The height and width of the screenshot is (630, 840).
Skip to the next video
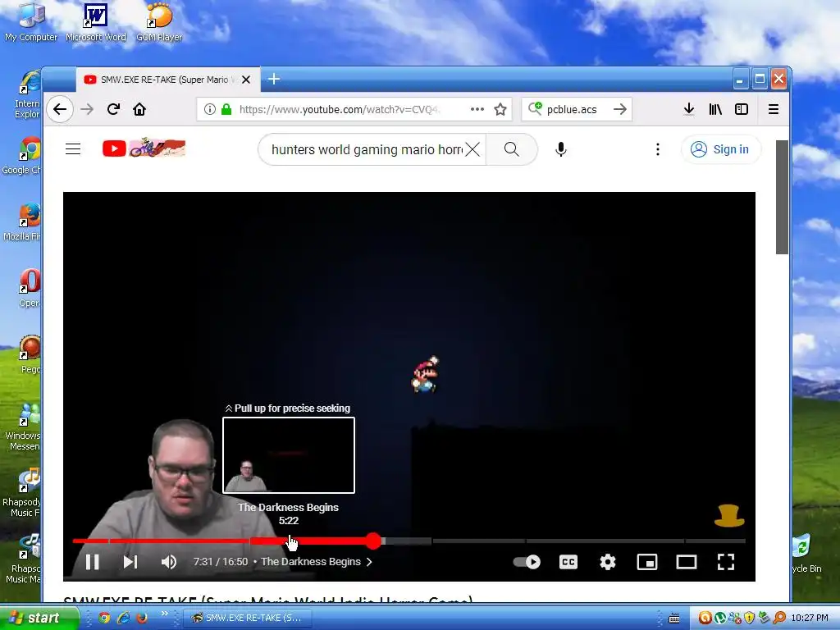(130, 562)
